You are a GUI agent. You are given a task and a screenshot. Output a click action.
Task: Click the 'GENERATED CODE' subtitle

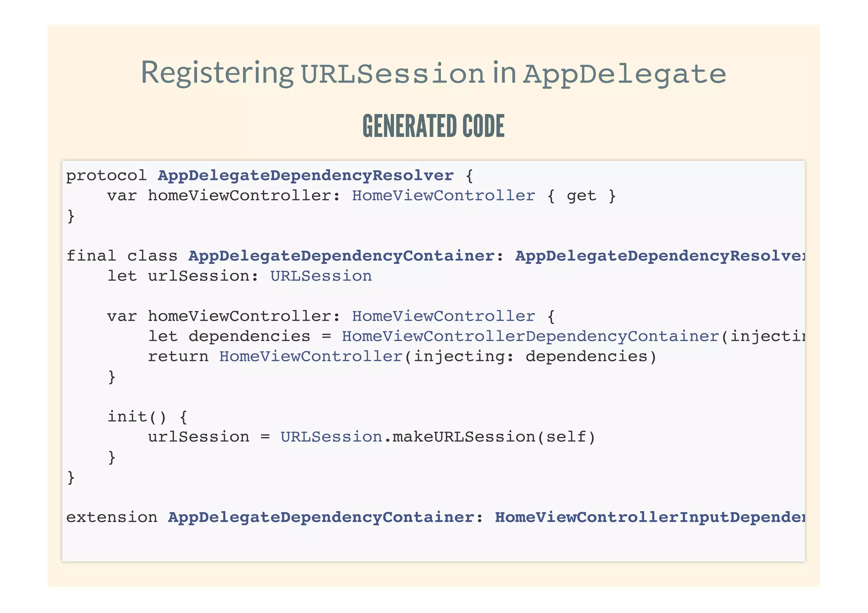click(x=434, y=126)
